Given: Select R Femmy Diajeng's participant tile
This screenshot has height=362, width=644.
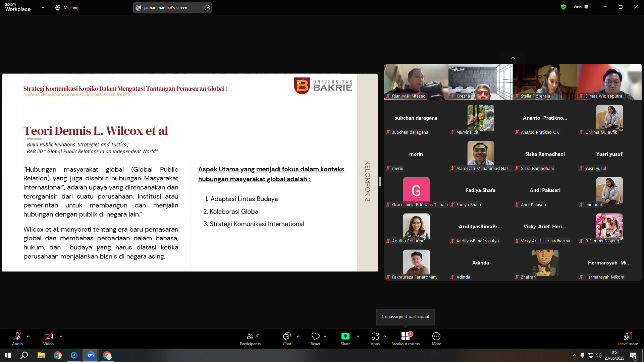Looking at the screenshot, I should [609, 227].
